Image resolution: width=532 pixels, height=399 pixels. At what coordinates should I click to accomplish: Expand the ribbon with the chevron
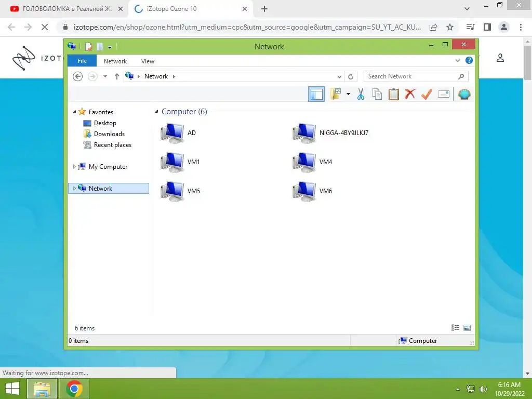[x=457, y=60]
